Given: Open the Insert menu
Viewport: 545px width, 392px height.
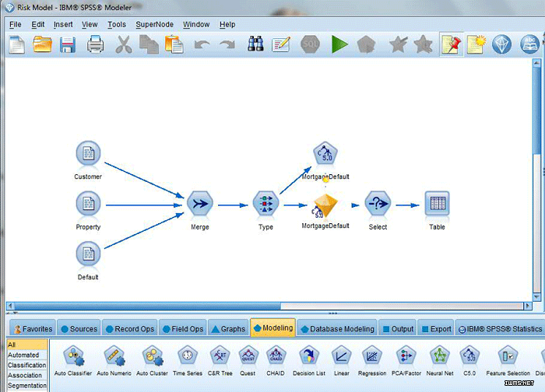Looking at the screenshot, I should pos(63,25).
